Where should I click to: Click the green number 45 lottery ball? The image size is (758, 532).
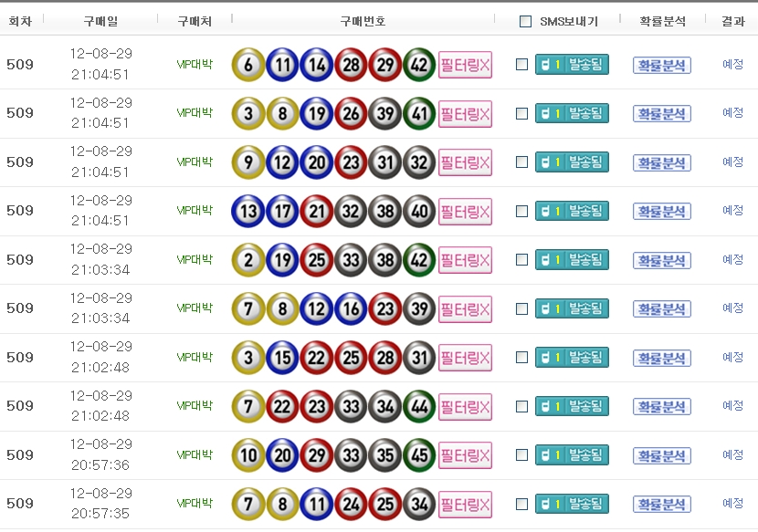click(419, 455)
